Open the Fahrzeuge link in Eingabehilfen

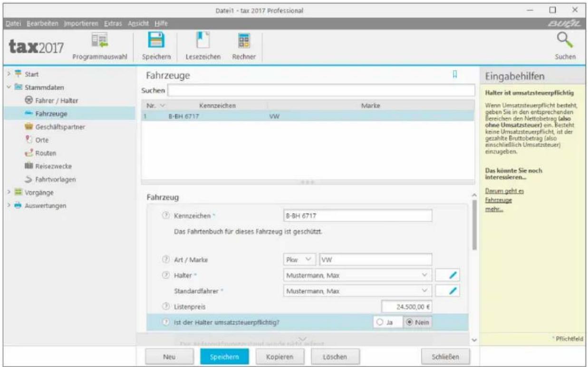498,200
